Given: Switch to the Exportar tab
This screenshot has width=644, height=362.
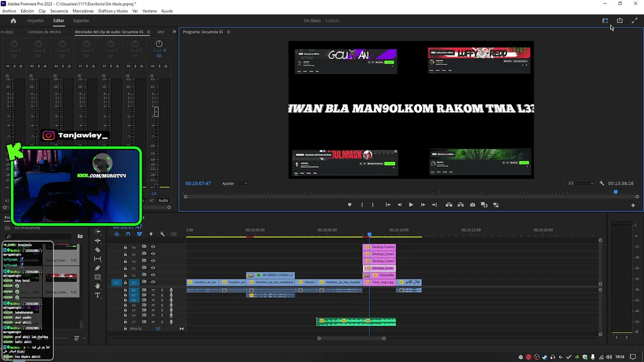Looking at the screenshot, I should point(82,21).
